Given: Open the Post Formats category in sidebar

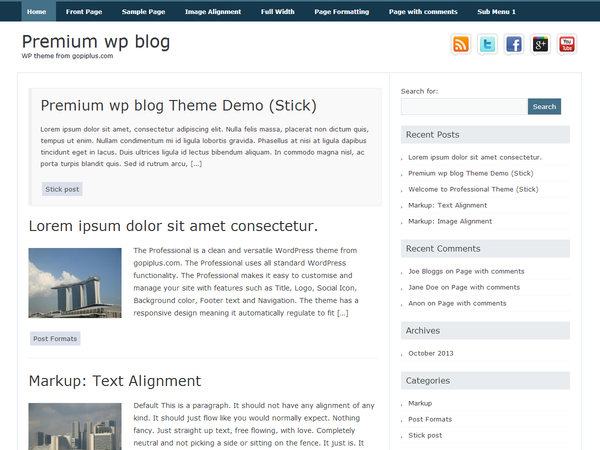Looking at the screenshot, I should (x=430, y=419).
